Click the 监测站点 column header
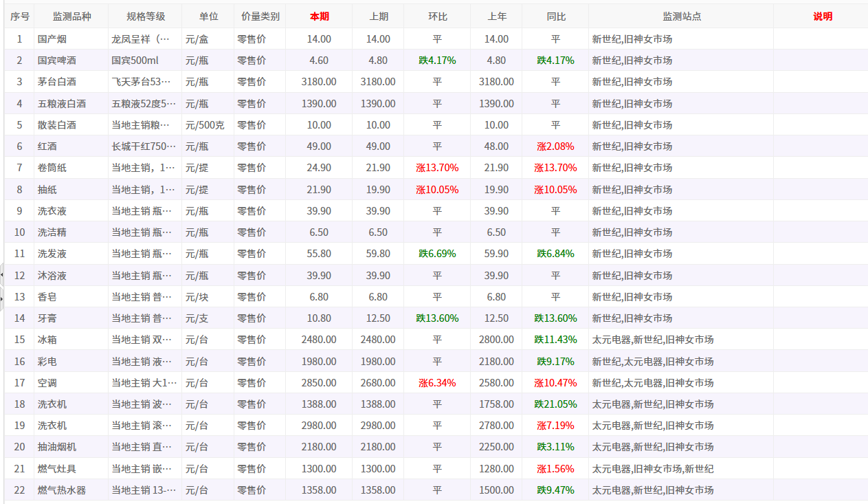Viewport: 868px width, 504px height. [681, 17]
